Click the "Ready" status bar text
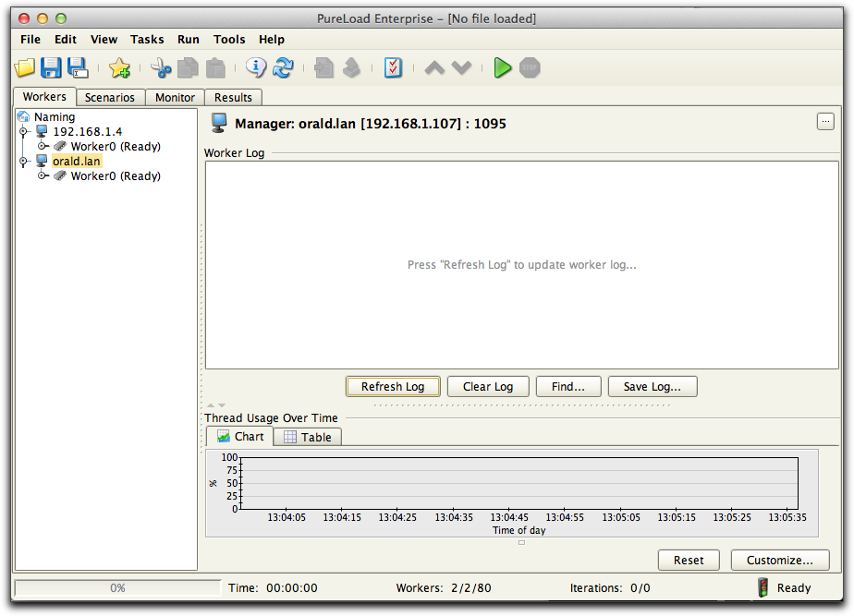This screenshot has height=616, width=854. pos(794,587)
